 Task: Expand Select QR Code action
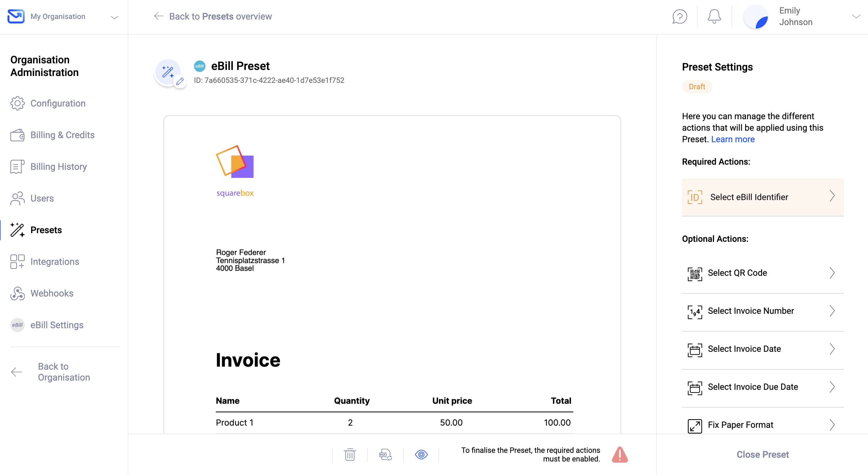(x=763, y=273)
